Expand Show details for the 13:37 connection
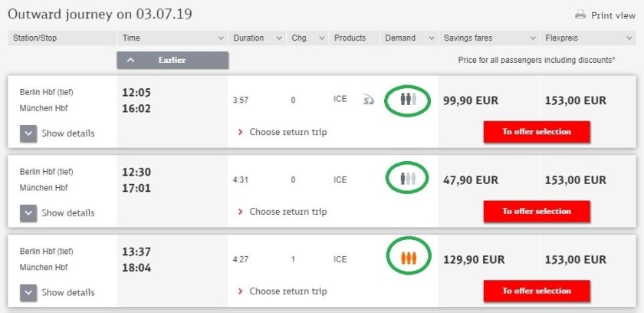 click(28, 293)
